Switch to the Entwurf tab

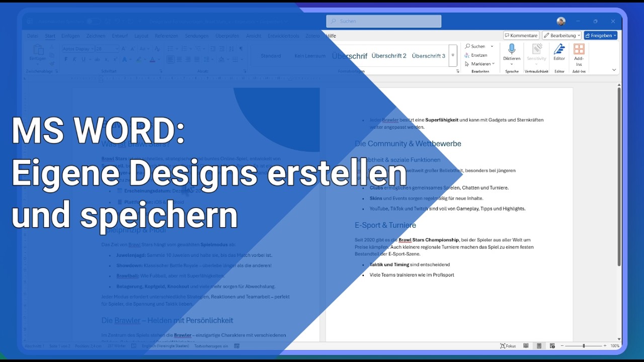pos(120,36)
